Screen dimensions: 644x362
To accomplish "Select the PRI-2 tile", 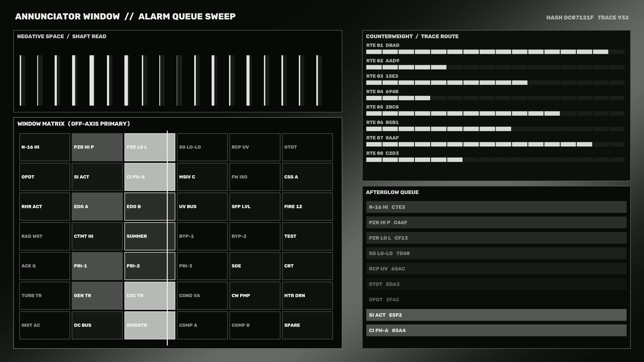I will click(150, 266).
